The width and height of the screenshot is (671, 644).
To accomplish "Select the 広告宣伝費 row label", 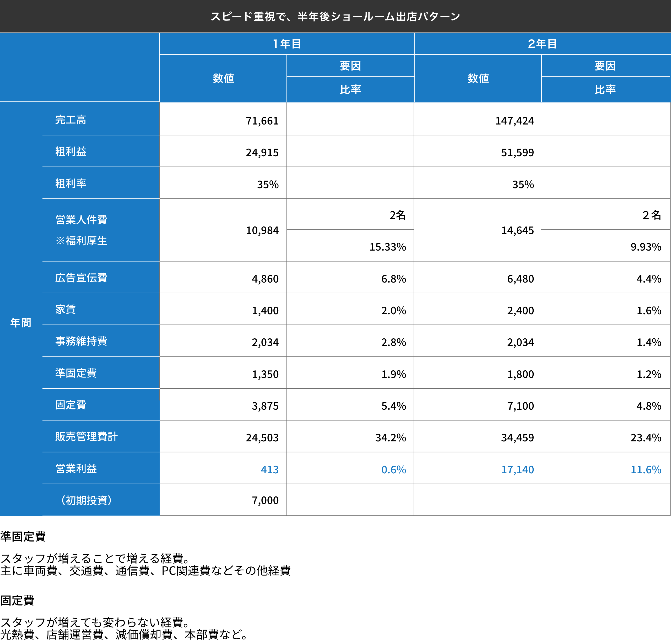I will coord(81,277).
